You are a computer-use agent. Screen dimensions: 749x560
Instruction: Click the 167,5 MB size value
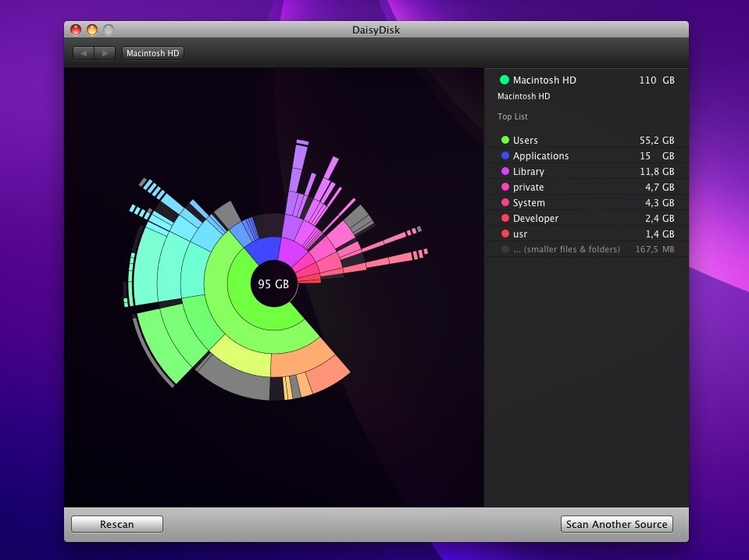[655, 249]
